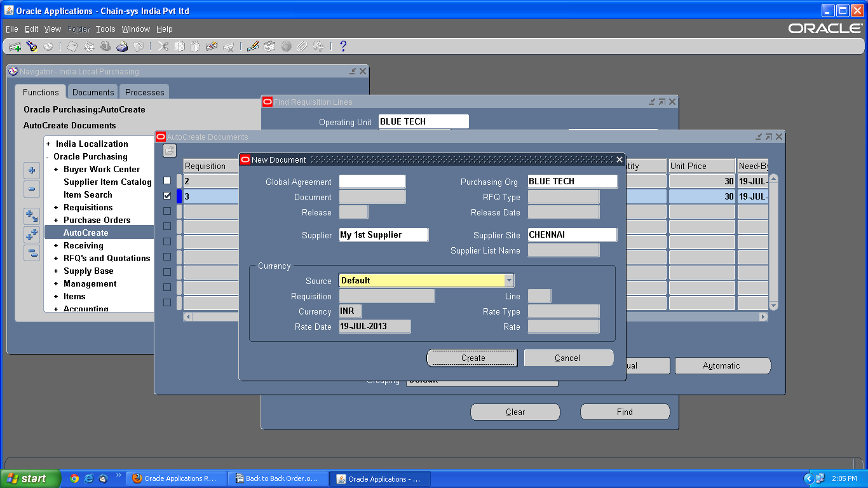Click the Cut scissors toolbar icon
Viewport: 868px width, 488px height.
coord(163,46)
